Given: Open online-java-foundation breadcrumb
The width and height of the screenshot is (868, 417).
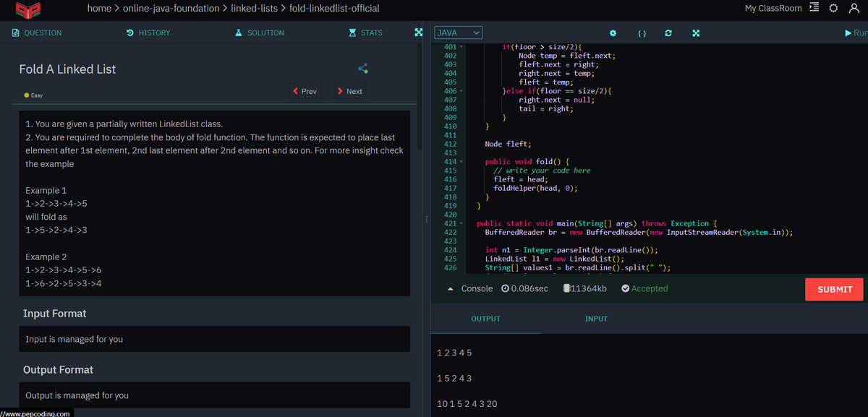Looking at the screenshot, I should pos(171,9).
